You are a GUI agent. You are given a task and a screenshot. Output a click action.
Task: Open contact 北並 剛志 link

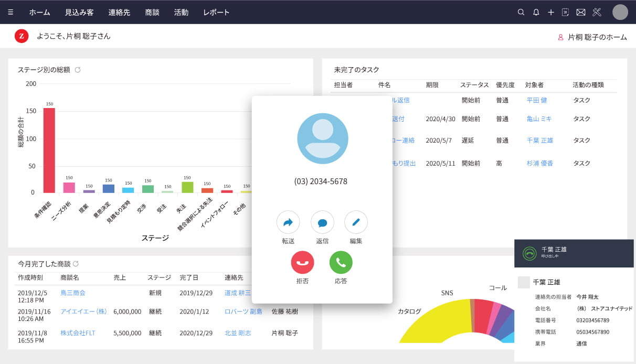click(238, 333)
